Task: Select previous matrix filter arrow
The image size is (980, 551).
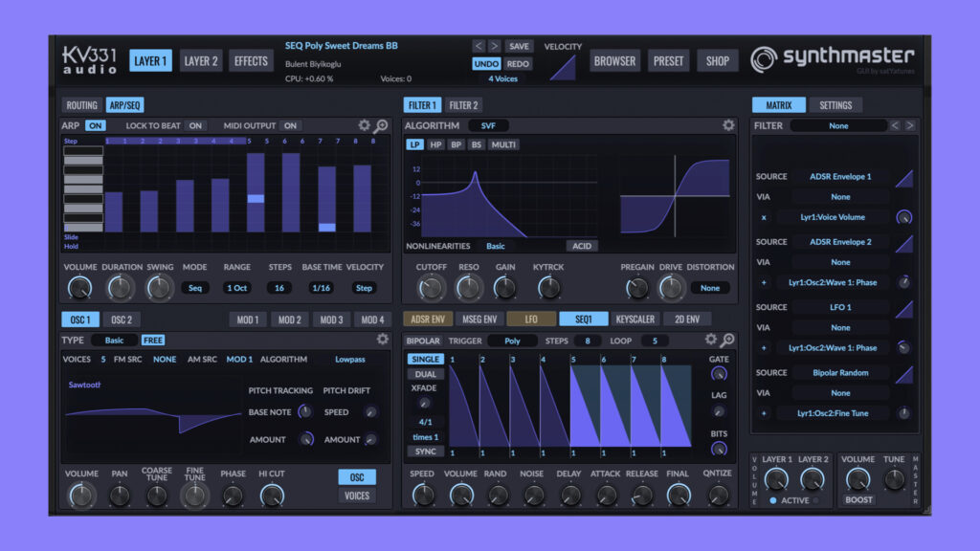Action: click(x=895, y=125)
